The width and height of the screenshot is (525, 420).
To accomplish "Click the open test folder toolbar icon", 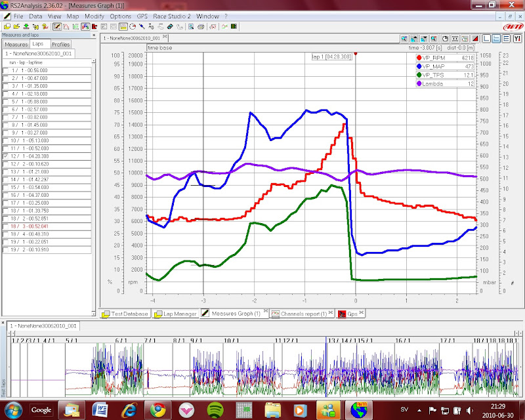I will (x=16, y=26).
